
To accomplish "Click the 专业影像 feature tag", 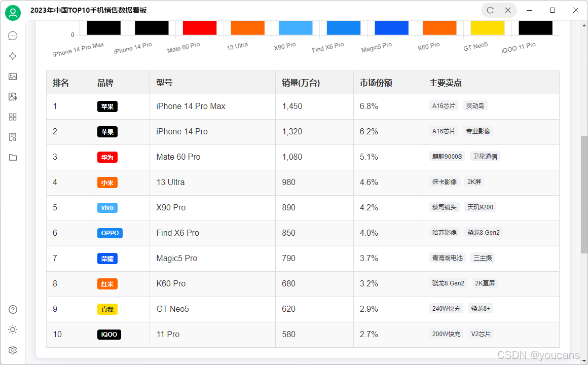I will pyautogui.click(x=478, y=131).
